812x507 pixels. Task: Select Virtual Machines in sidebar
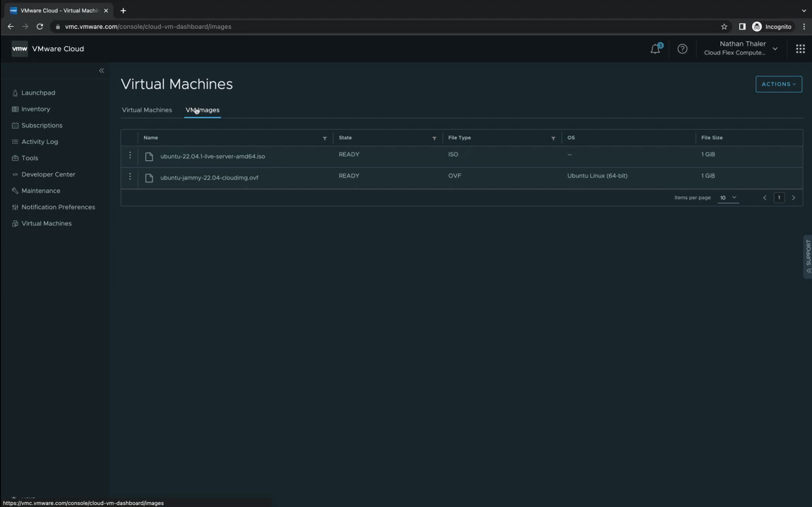pos(46,223)
